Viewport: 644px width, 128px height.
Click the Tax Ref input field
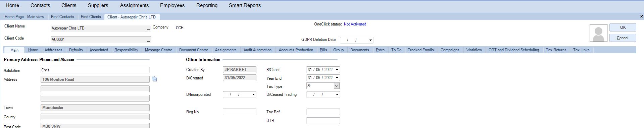(323, 112)
